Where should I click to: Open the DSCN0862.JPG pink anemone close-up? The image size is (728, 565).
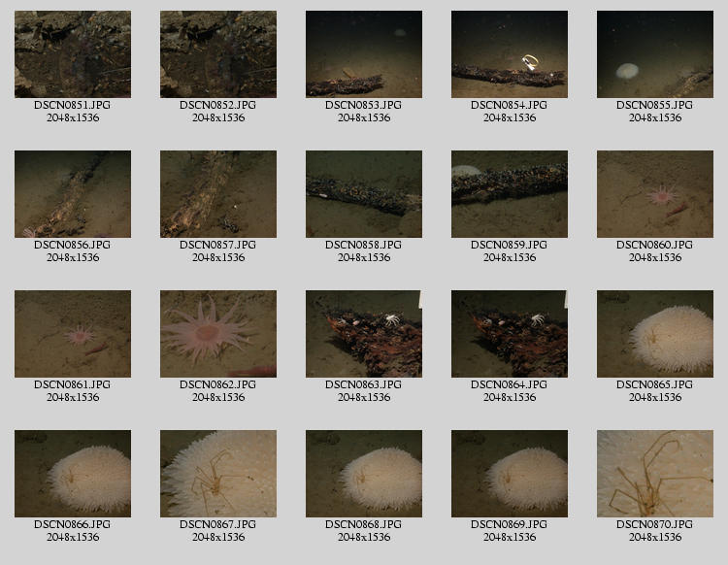pyautogui.click(x=218, y=334)
